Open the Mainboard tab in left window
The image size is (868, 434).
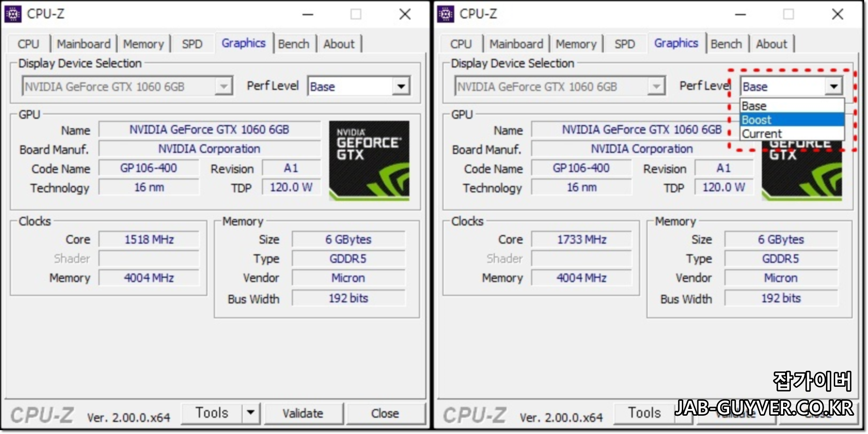click(84, 44)
